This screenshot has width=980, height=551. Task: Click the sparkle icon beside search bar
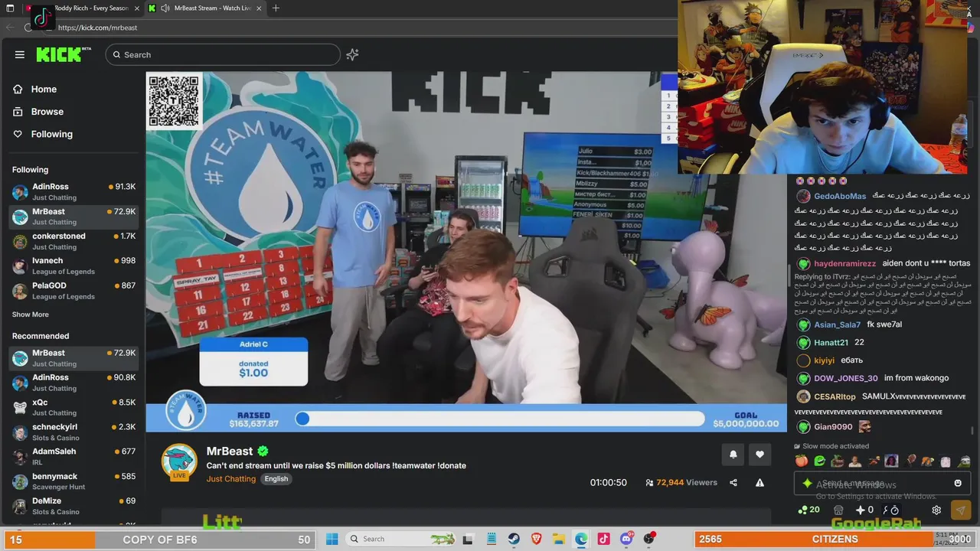click(x=352, y=54)
